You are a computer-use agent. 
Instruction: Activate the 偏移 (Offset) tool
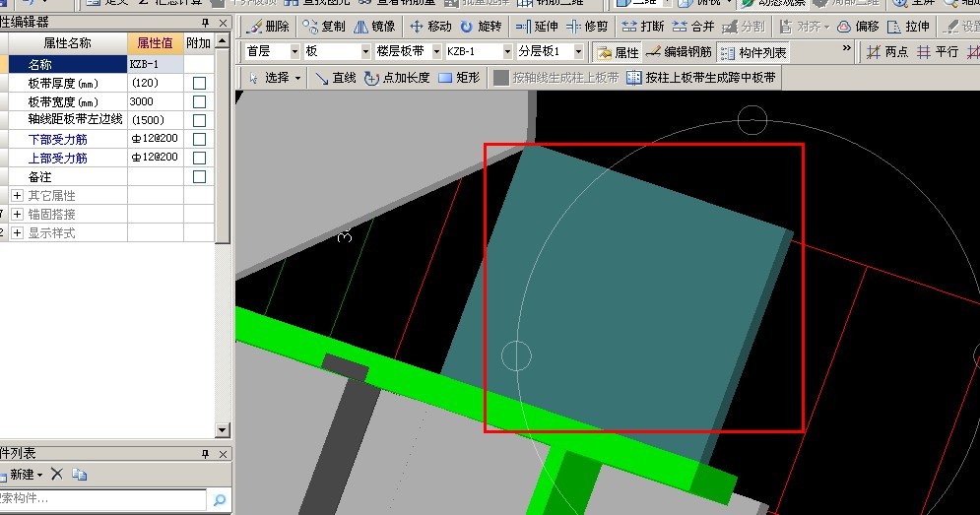point(858,27)
